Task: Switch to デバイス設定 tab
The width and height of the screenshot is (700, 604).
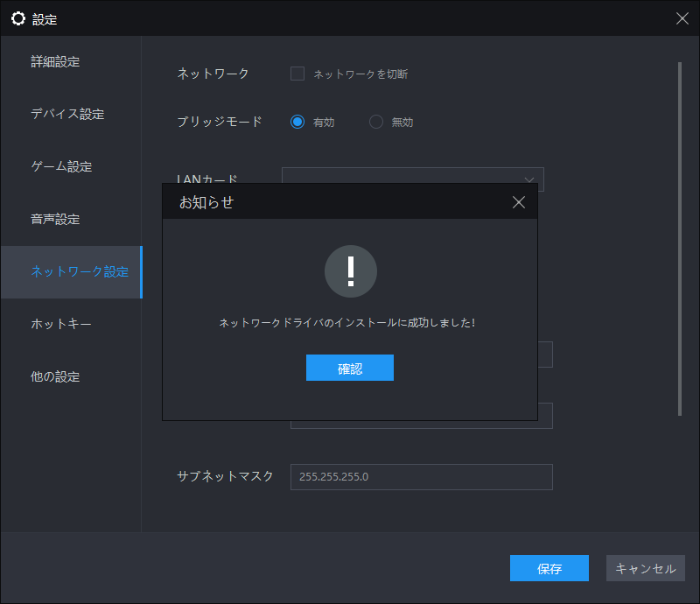Action: click(67, 115)
